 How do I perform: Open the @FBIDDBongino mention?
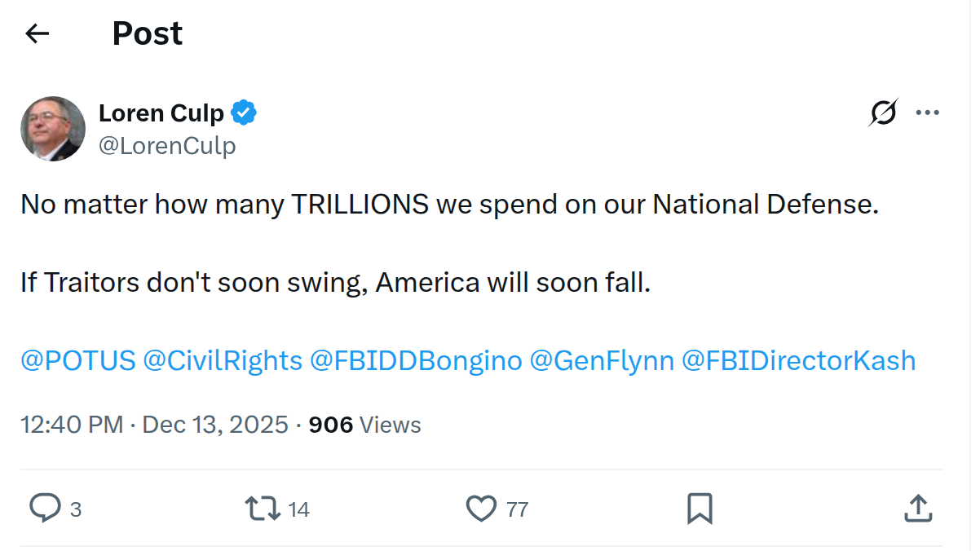pos(416,360)
